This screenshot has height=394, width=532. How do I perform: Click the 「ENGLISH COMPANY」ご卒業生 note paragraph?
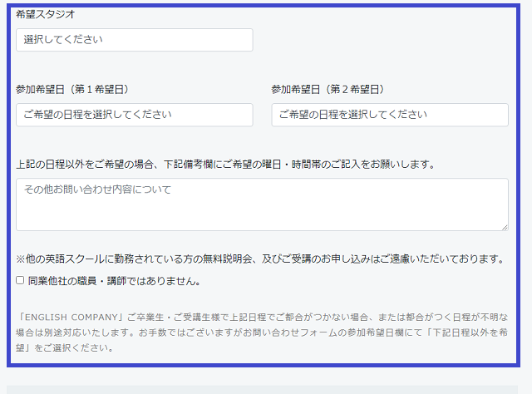point(262,332)
